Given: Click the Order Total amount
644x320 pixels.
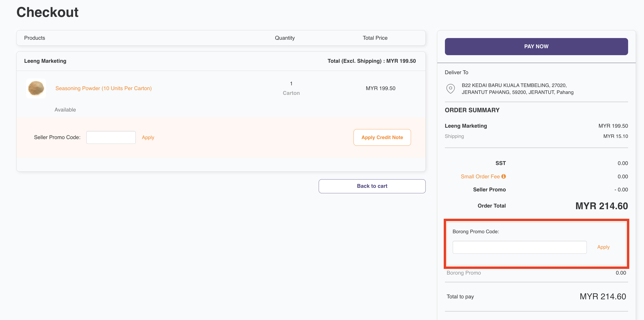Looking at the screenshot, I should 601,206.
